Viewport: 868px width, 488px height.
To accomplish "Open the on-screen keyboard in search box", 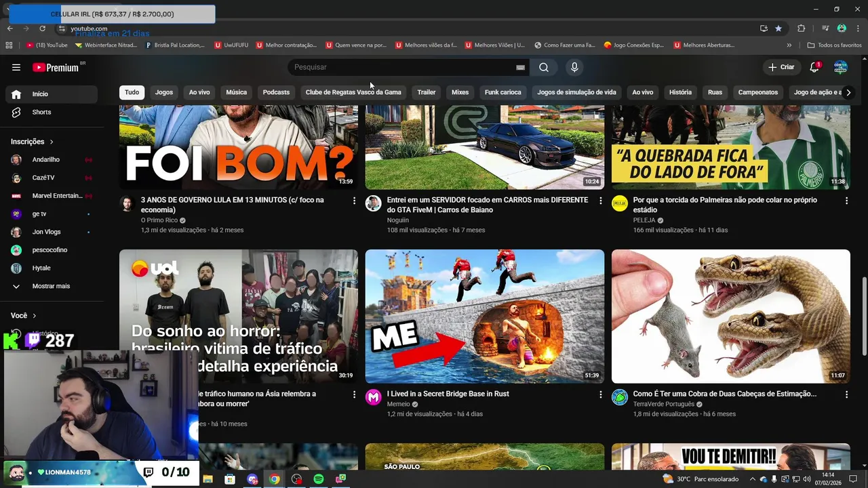I will coord(520,67).
